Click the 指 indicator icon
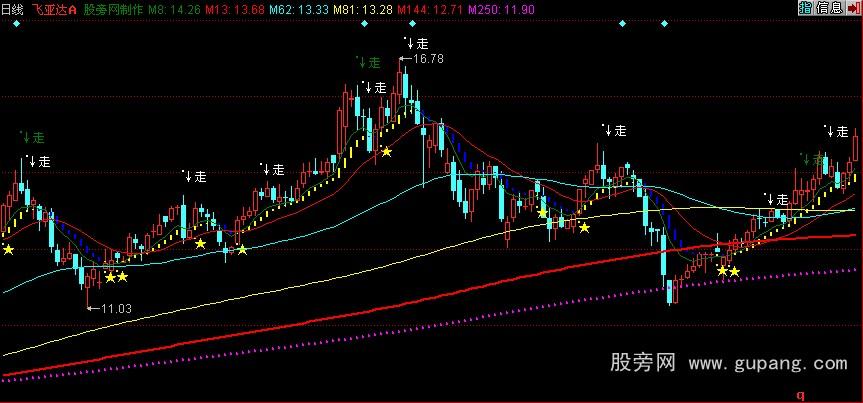The width and height of the screenshot is (863, 403). (806, 8)
